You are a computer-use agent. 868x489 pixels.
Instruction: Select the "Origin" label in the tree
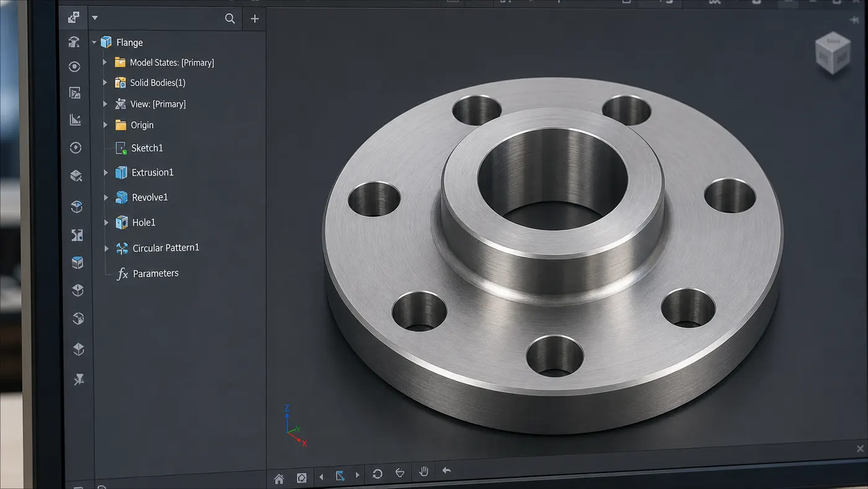[142, 125]
